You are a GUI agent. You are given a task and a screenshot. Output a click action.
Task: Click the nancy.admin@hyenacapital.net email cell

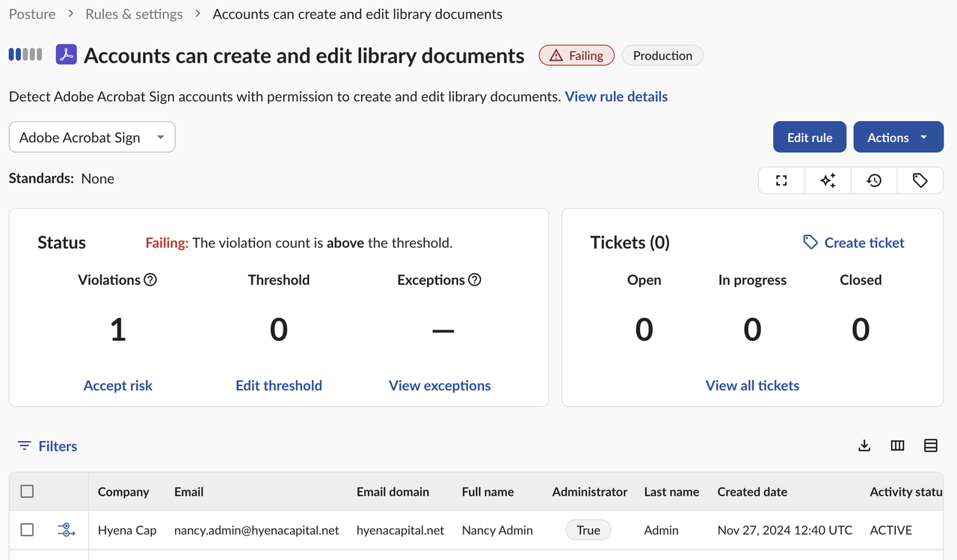pos(256,530)
